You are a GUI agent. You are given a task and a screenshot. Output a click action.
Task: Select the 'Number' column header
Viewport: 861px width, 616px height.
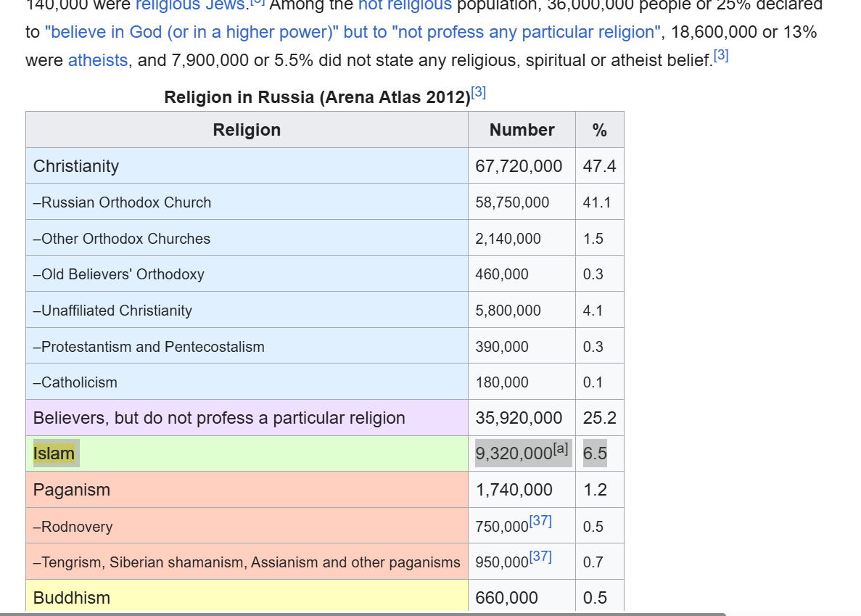click(x=522, y=130)
